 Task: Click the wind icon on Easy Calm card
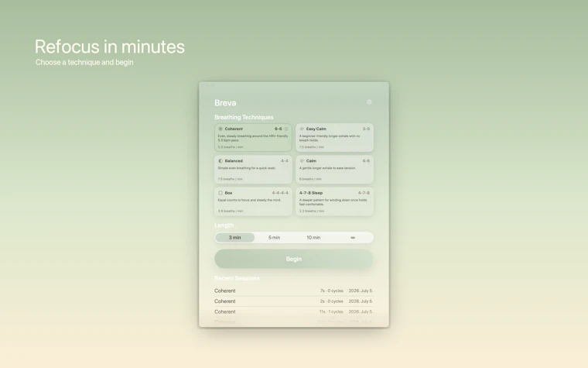point(302,129)
